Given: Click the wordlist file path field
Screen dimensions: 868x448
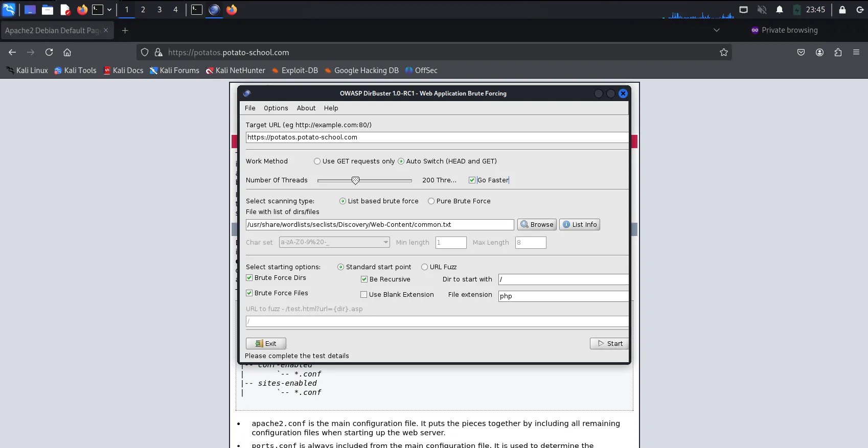Looking at the screenshot, I should click(380, 225).
